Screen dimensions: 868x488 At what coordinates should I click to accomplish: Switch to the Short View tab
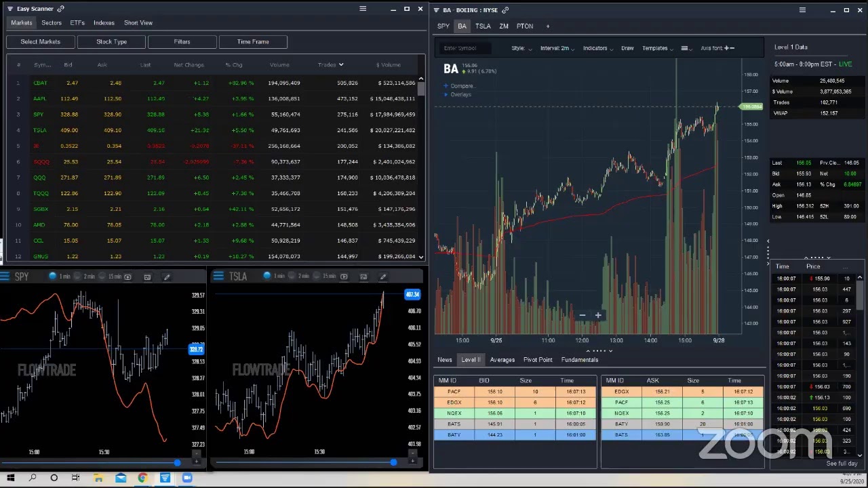[x=138, y=23]
